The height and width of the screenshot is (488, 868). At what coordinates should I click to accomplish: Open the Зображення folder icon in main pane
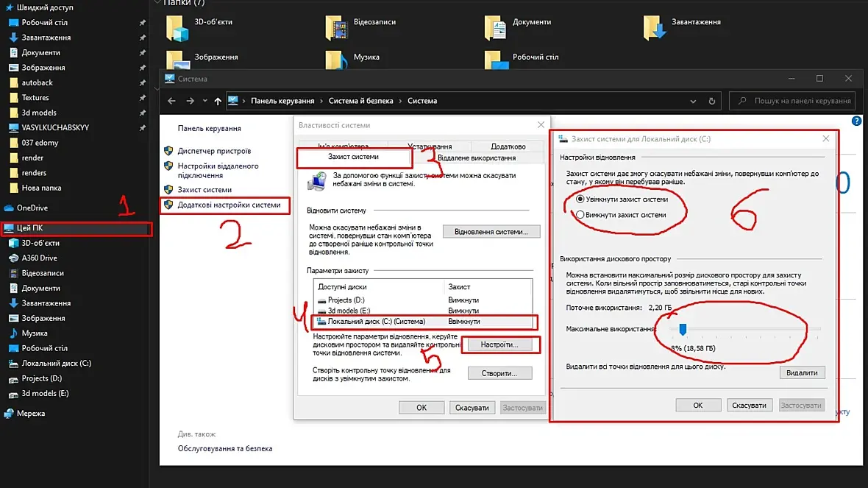[177, 60]
